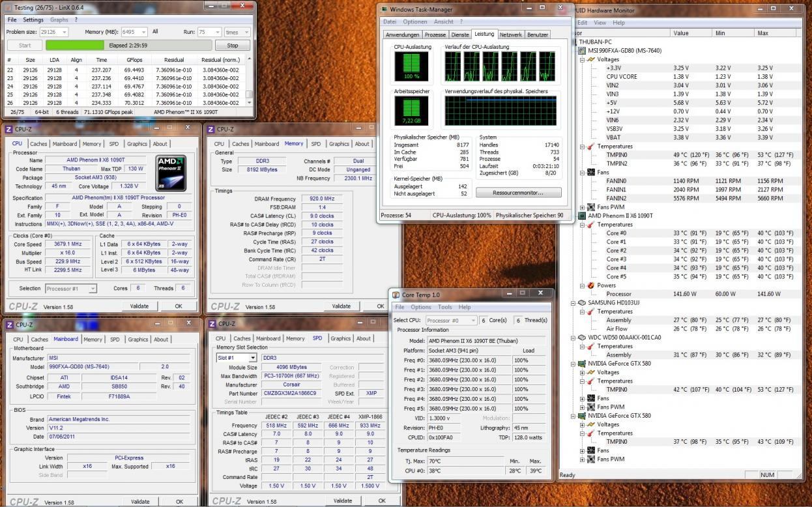Click the Fans PWM icon under MSI board
Screen dimensions: 812x507
592,207
